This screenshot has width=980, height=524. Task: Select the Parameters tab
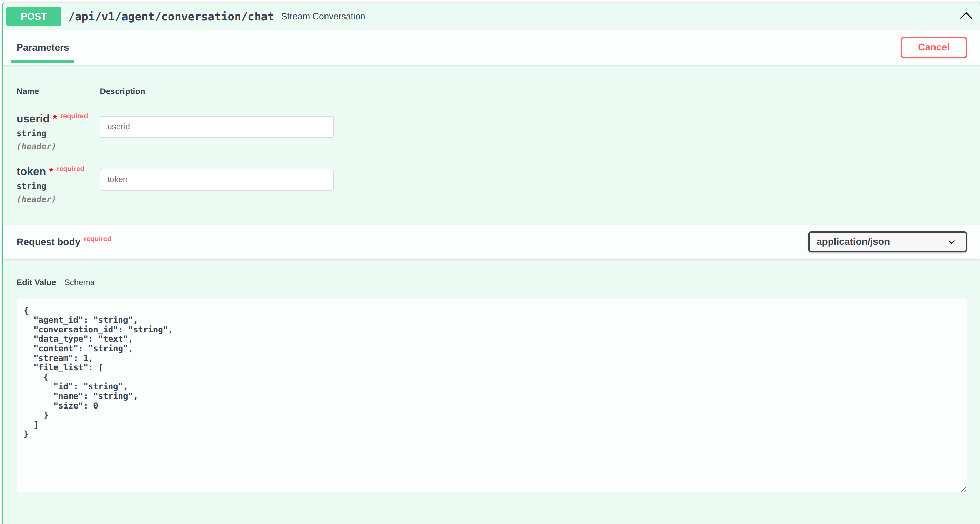pyautogui.click(x=43, y=48)
